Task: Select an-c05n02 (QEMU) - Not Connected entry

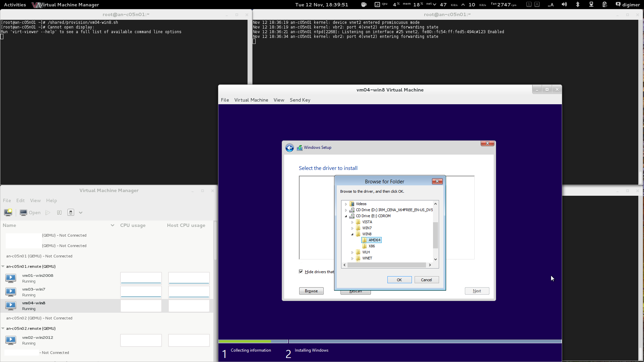Action: (x=39, y=318)
